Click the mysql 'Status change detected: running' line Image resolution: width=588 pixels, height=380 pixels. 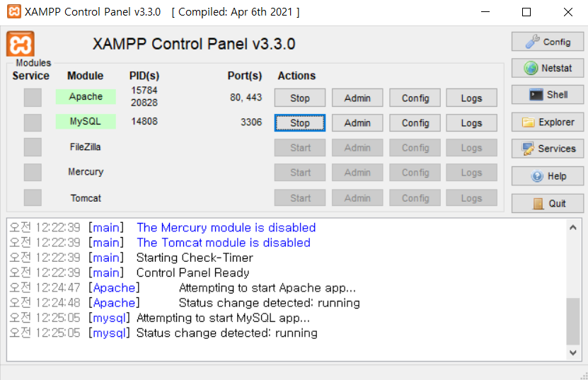point(227,333)
